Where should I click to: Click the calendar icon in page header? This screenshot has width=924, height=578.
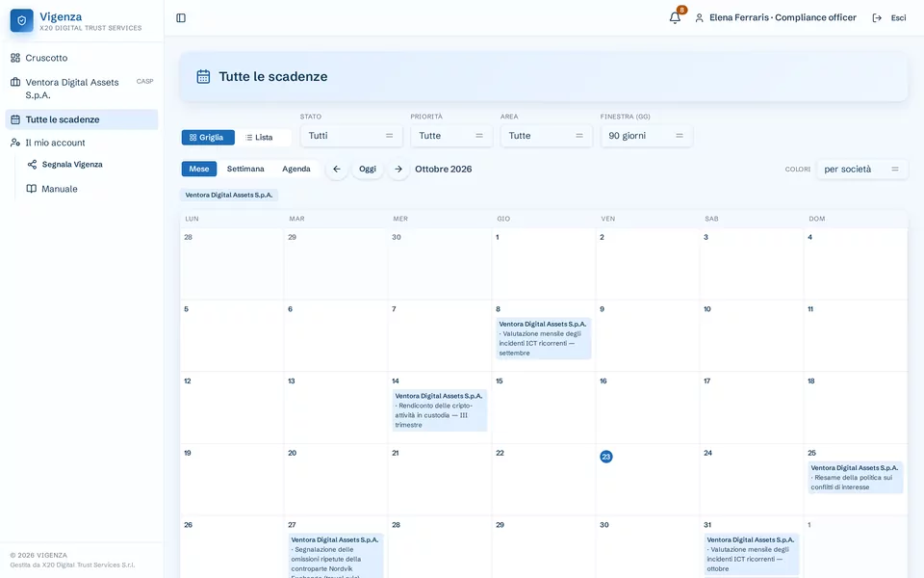click(x=203, y=77)
